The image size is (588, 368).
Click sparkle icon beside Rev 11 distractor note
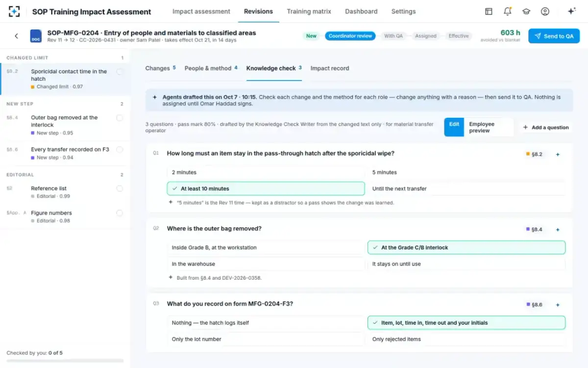point(171,202)
